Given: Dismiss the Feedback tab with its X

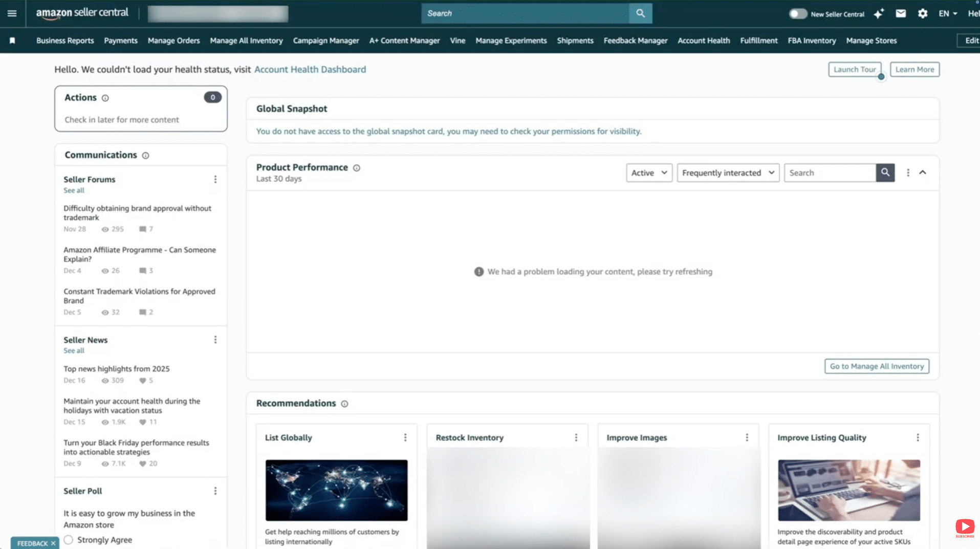Looking at the screenshot, I should point(53,543).
